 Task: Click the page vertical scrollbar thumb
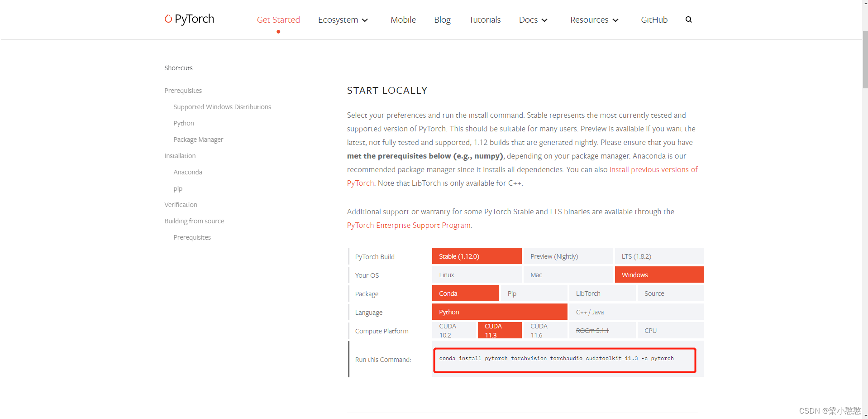[865, 59]
